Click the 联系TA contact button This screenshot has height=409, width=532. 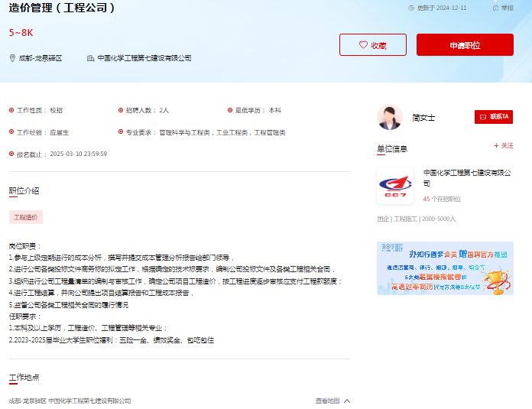[x=493, y=117]
